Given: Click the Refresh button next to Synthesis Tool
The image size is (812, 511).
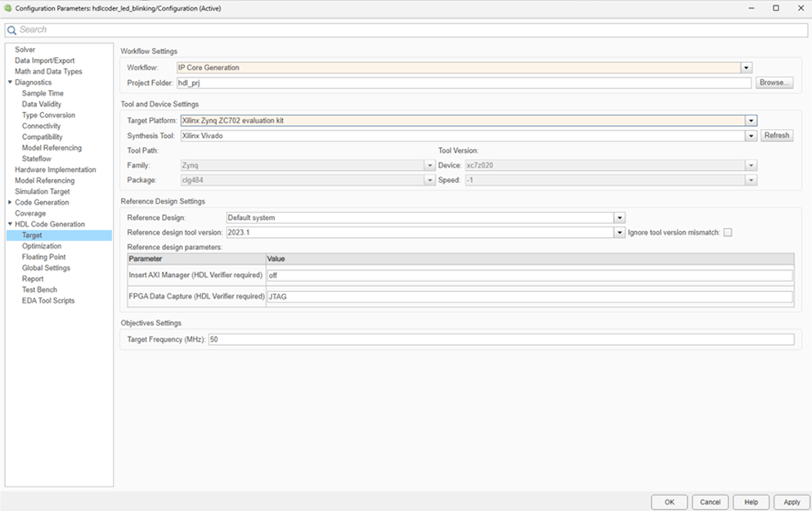Looking at the screenshot, I should coord(776,135).
